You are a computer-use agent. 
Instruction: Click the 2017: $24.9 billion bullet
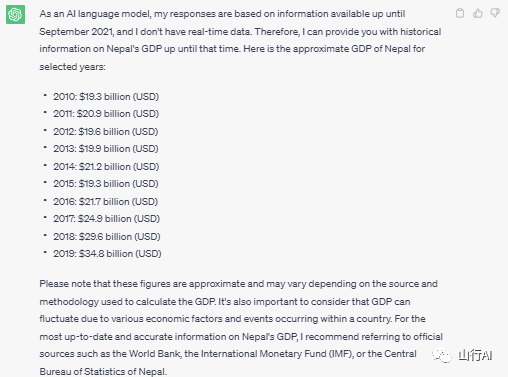pos(107,219)
